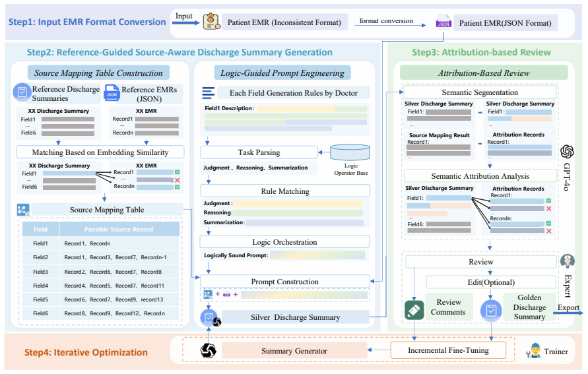Click the lines icon beside Each Field Generation Rules
Viewport: 588px width, 374px height.
click(x=208, y=92)
